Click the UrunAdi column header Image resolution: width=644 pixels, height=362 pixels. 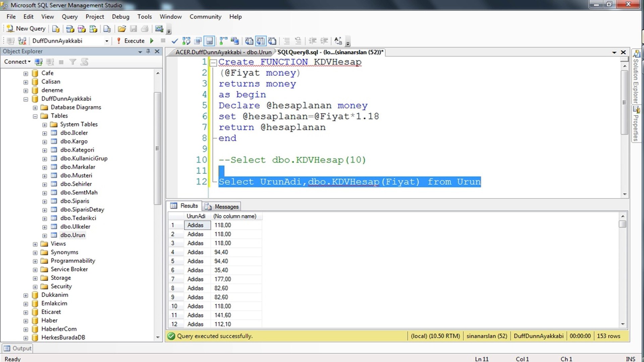[x=197, y=216]
